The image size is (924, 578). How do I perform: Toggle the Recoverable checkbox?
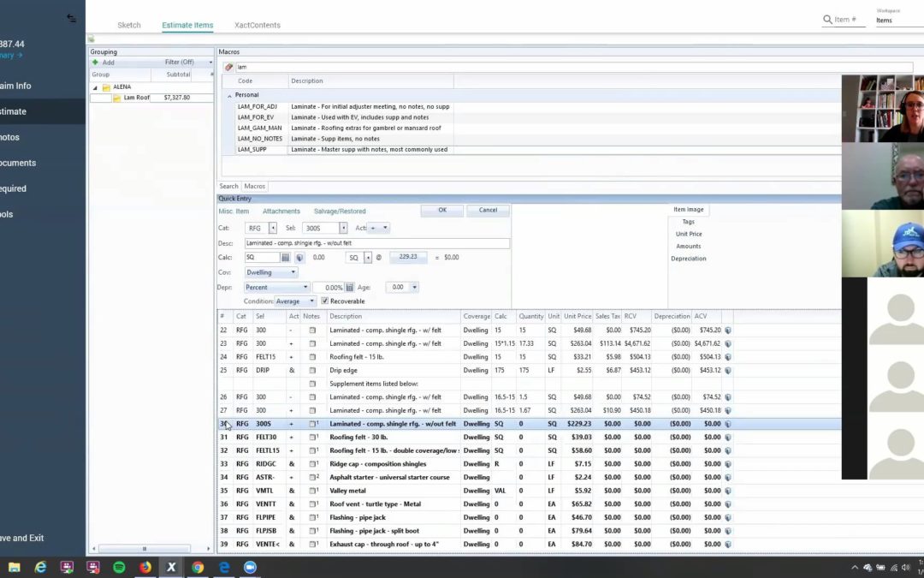324,301
